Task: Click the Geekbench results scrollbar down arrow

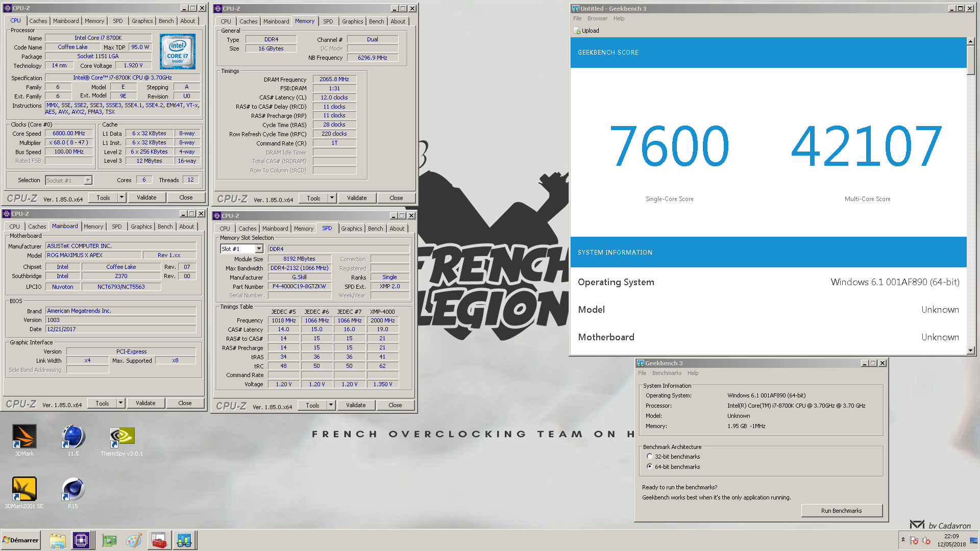Action: (x=971, y=350)
